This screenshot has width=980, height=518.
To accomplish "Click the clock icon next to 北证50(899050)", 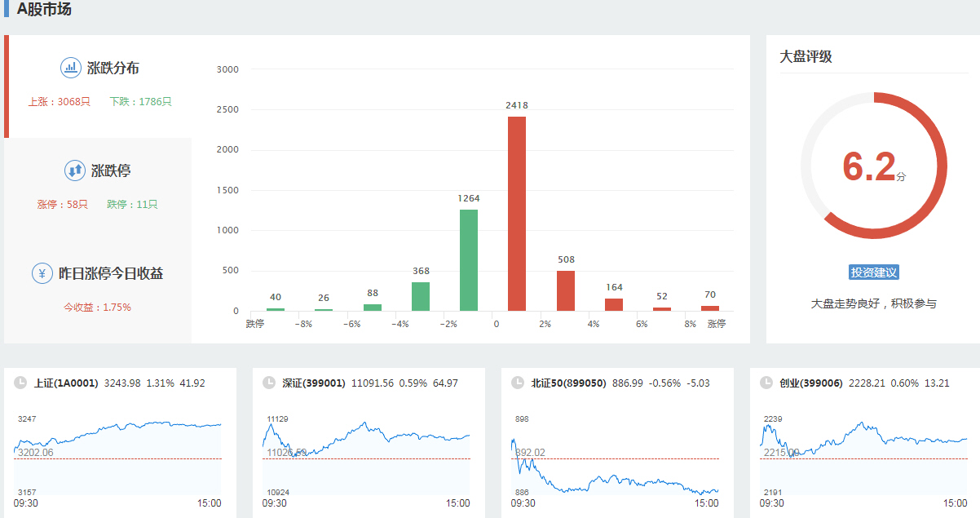I will click(518, 383).
